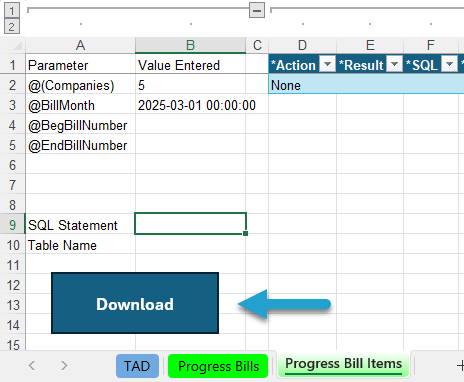Click the Table Name value cell
Image resolution: width=464 pixels, height=382 pixels.
[x=190, y=245]
